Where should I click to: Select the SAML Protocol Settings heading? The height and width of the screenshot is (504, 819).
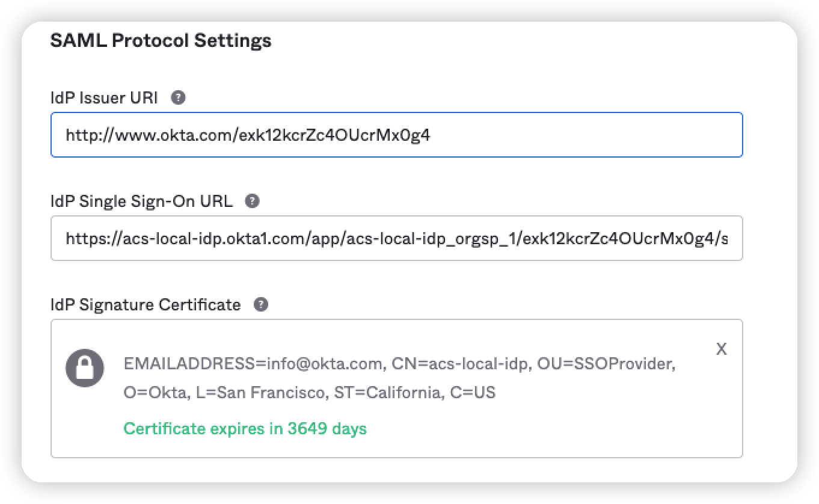[x=161, y=41]
